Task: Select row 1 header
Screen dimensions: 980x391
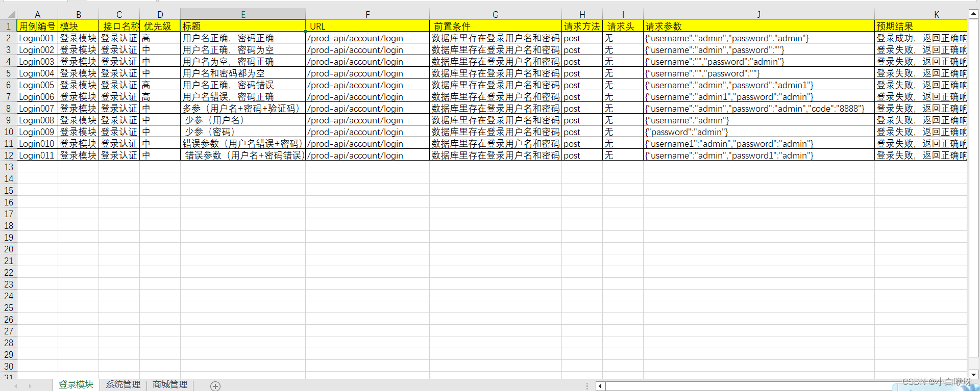Action: 9,26
